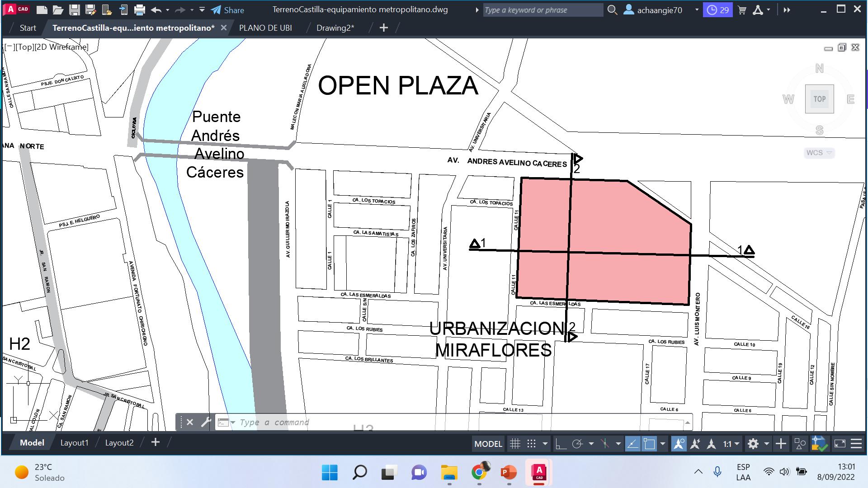This screenshot has width=868, height=488.
Task: Click the search keyword input field
Action: tap(542, 10)
